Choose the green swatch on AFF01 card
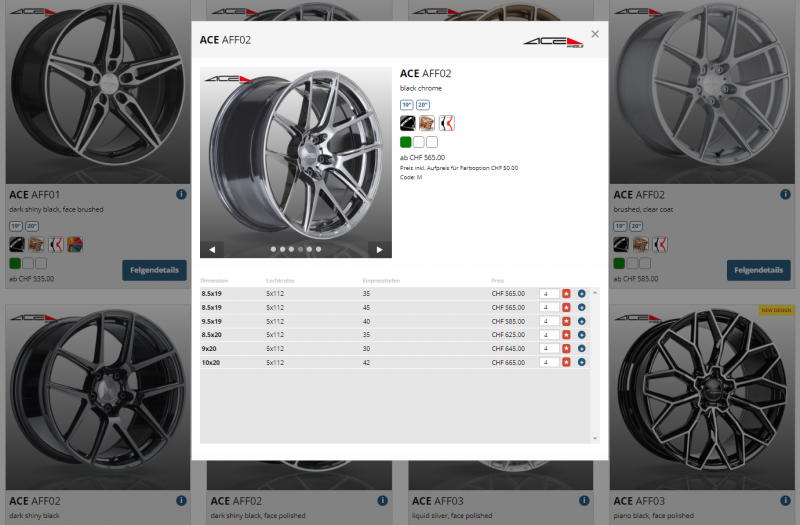 click(15, 263)
